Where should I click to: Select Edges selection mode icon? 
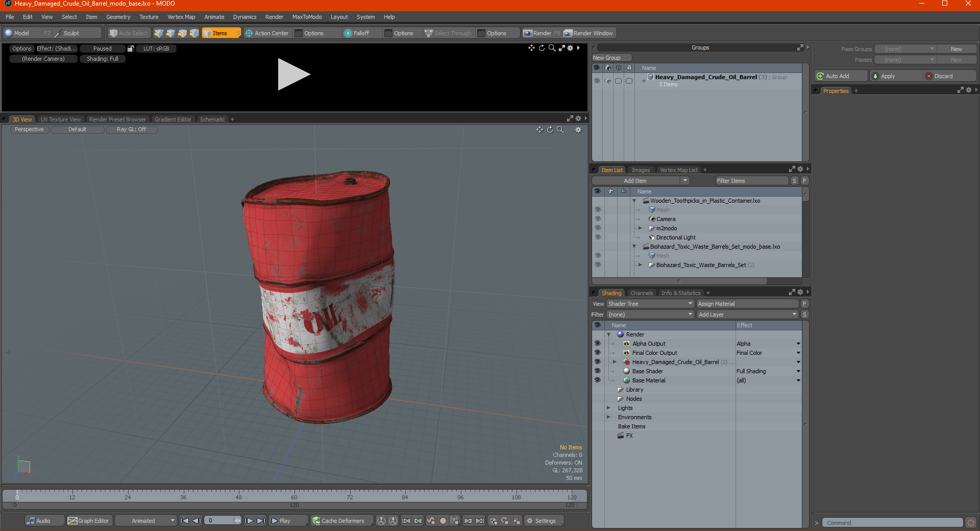pos(170,33)
